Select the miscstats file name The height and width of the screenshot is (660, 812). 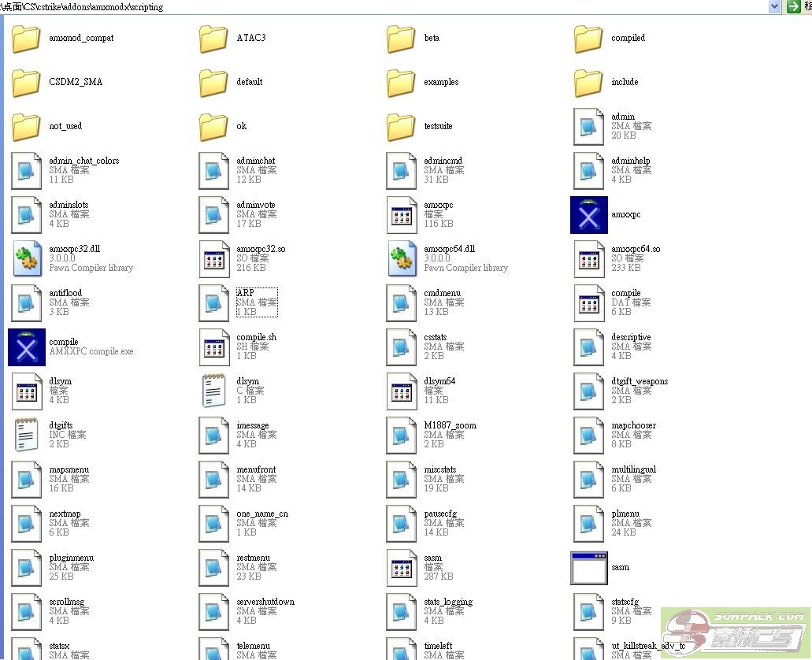click(439, 470)
